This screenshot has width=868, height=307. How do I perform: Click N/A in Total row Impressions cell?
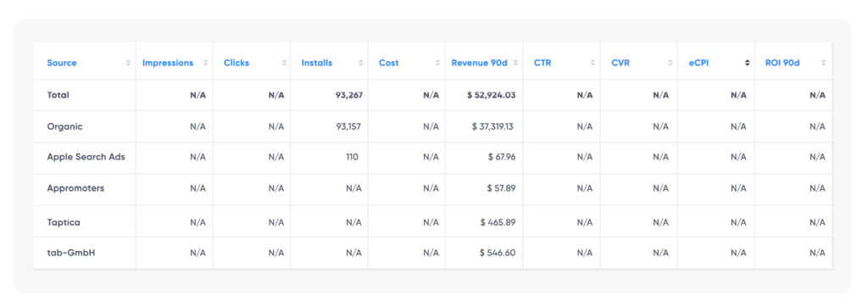[198, 95]
